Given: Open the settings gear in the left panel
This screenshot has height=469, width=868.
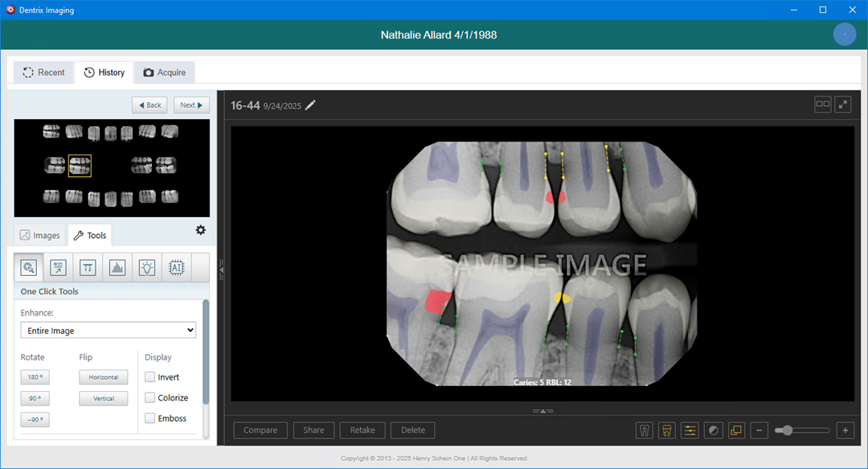Looking at the screenshot, I should point(200,230).
